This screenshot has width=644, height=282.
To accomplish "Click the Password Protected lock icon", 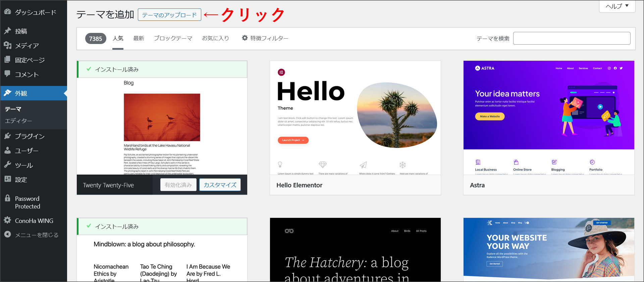I will pos(7,198).
